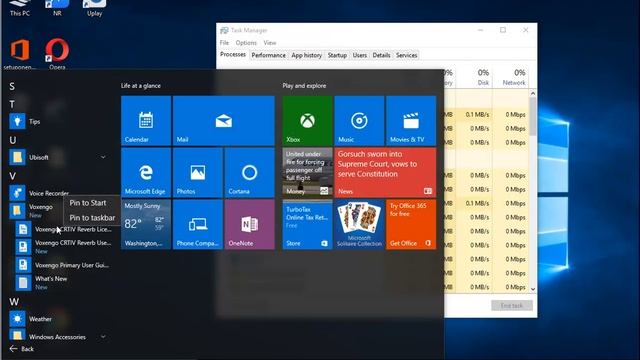Open the View menu in Task Manager

pos(270,42)
